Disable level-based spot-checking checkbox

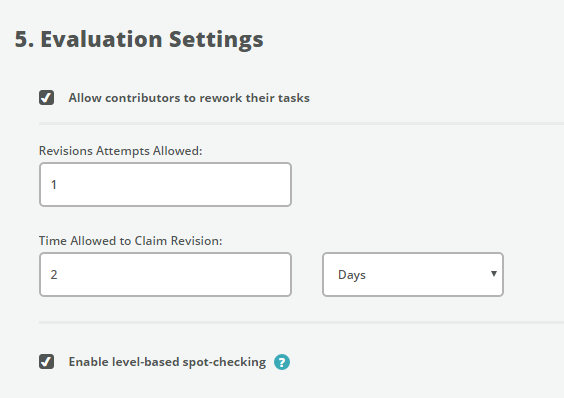[x=46, y=362]
